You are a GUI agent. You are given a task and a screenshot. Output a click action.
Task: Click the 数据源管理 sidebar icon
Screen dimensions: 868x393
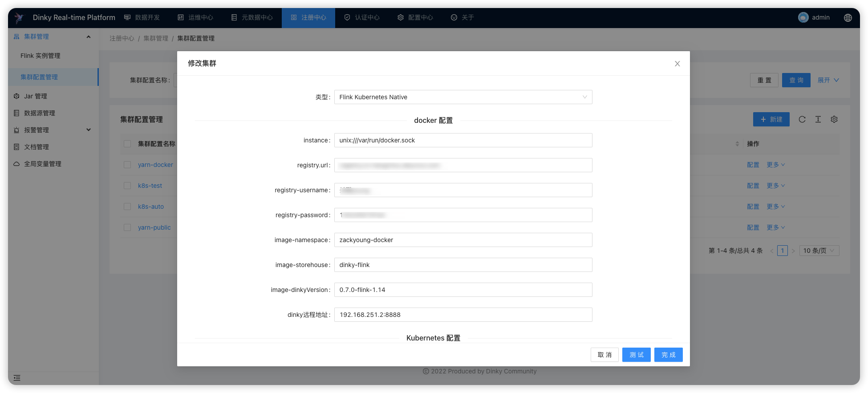[x=16, y=113]
